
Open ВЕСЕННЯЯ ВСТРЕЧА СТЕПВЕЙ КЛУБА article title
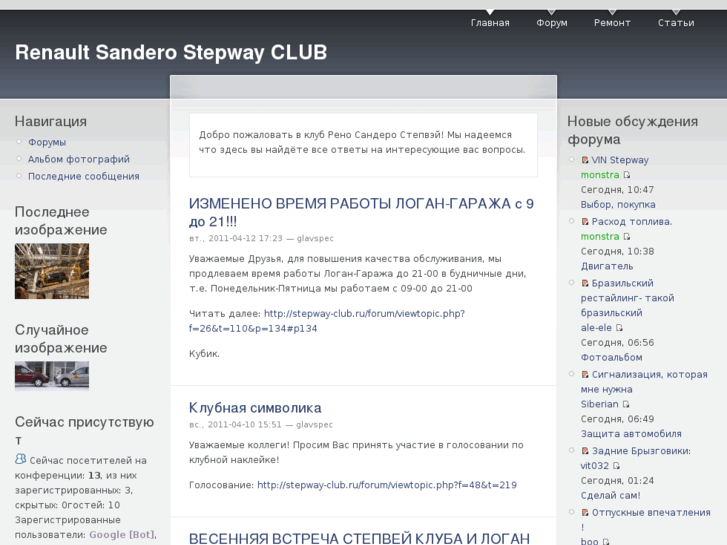click(x=359, y=539)
